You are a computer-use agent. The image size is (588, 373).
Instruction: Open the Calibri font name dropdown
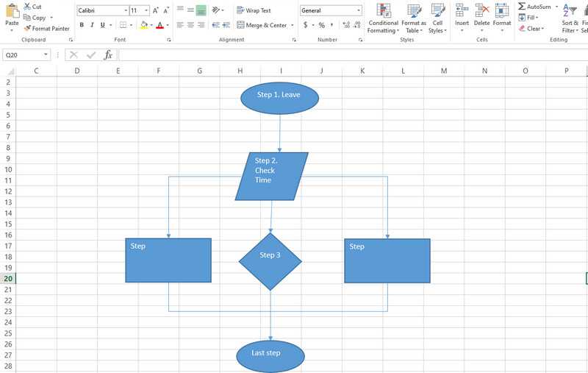click(x=126, y=10)
